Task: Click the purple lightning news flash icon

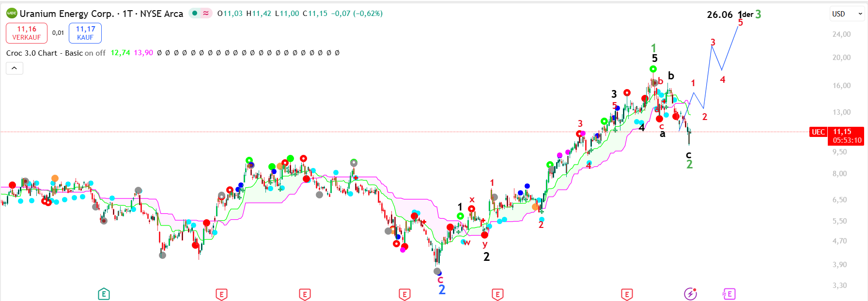Action: (x=690, y=294)
